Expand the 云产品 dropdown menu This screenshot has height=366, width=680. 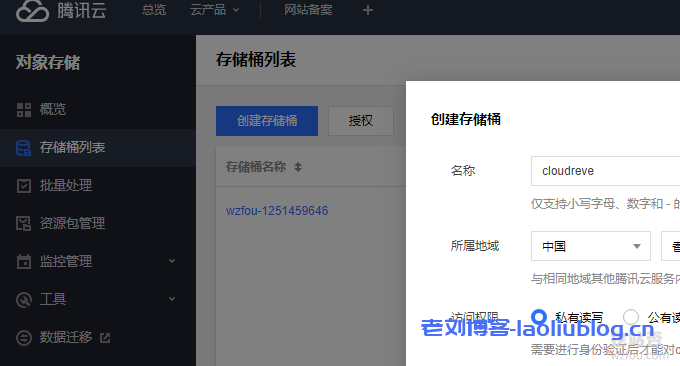[215, 10]
